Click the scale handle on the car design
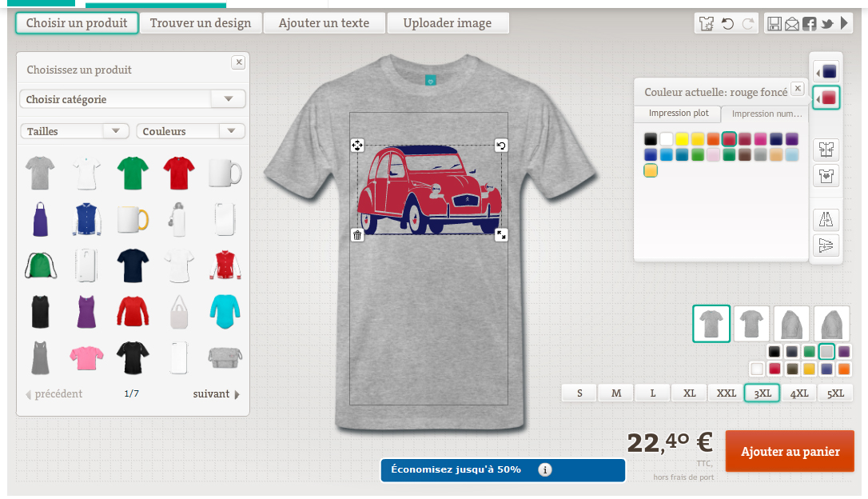This screenshot has height=499, width=868. (x=501, y=235)
